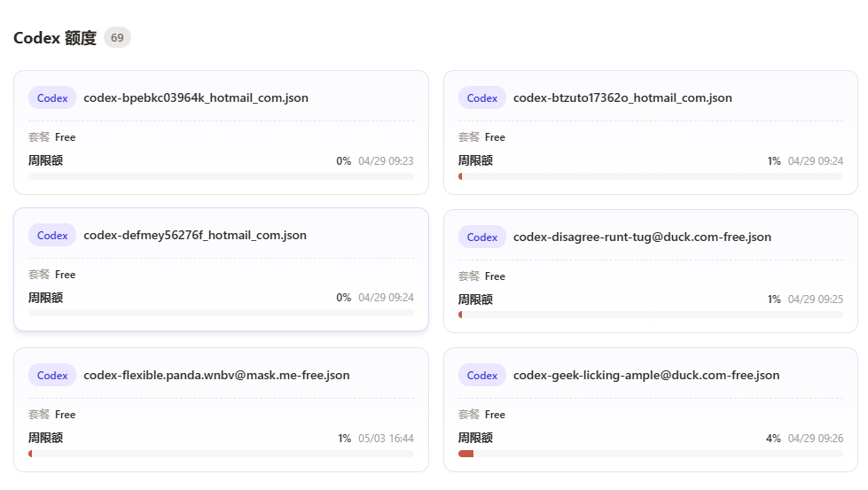Click the 04/29 09:25 reset timestamp
The image size is (868, 490).
click(816, 299)
